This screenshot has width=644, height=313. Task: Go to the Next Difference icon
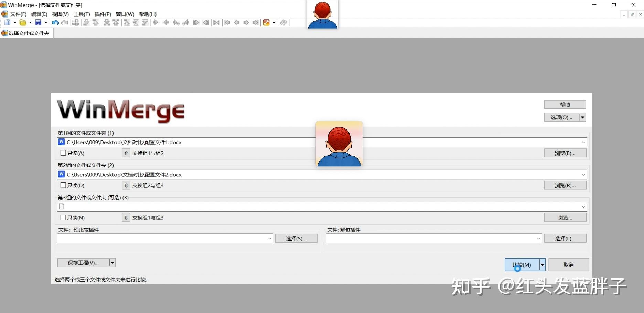click(86, 22)
